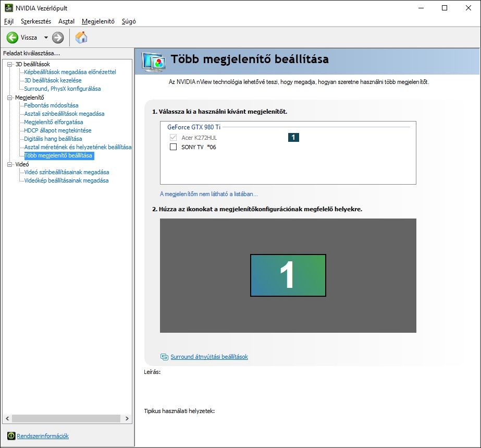
Task: Click the 'GeForce GTX 980 Ti' group label
Action: pyautogui.click(x=194, y=127)
